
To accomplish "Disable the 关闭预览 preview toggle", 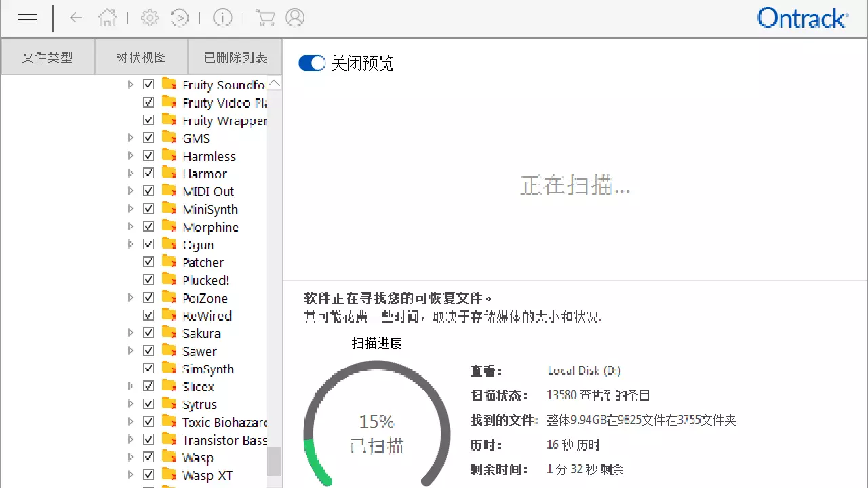I will tap(311, 62).
